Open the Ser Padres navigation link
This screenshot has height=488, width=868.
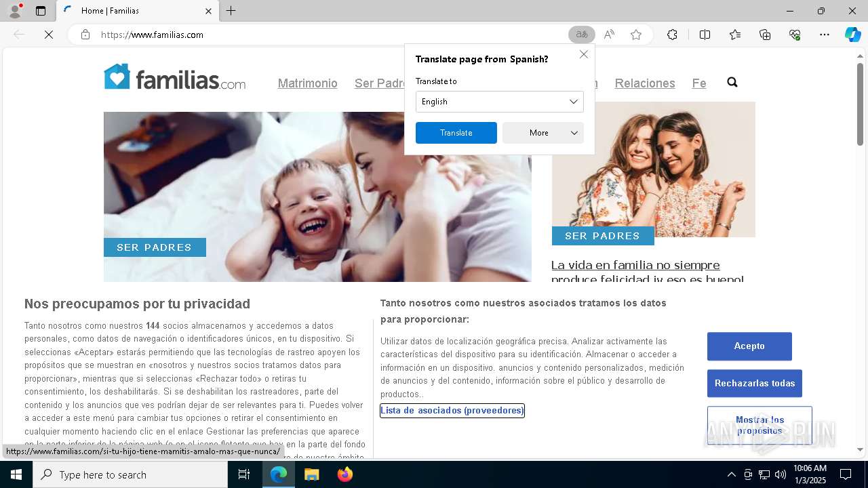(380, 83)
